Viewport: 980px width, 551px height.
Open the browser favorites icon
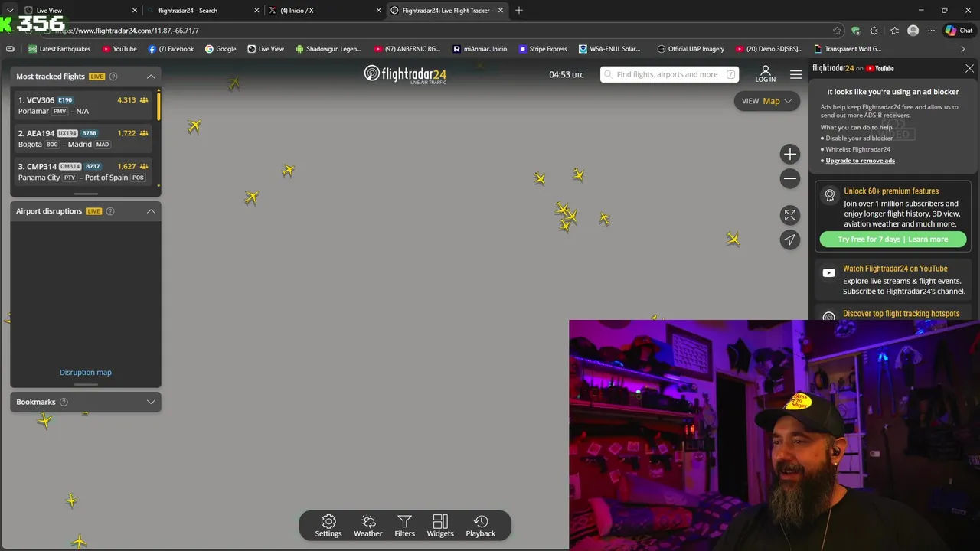[x=894, y=31]
